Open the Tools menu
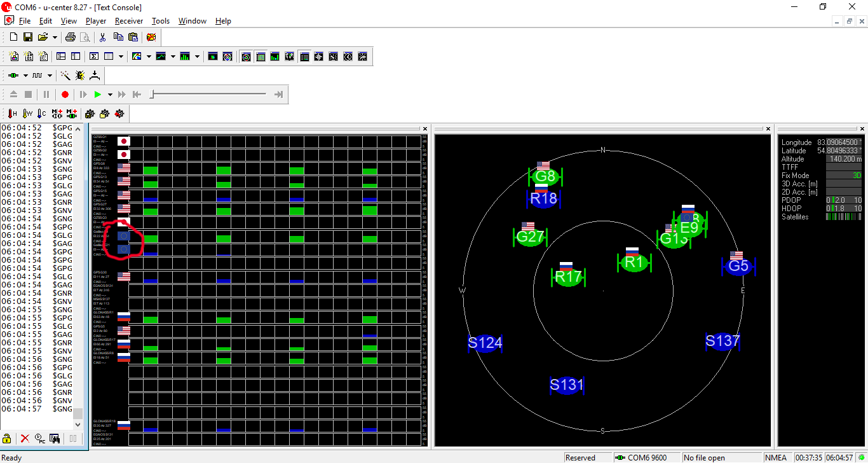 161,21
